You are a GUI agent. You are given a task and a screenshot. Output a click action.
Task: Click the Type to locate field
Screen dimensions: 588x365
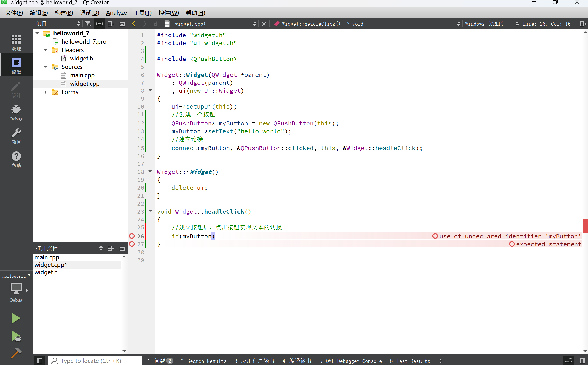pyautogui.click(x=95, y=361)
